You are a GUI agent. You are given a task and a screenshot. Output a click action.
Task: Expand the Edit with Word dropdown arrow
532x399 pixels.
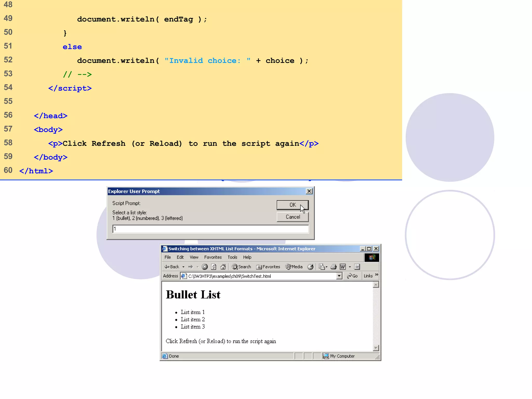tap(350, 267)
